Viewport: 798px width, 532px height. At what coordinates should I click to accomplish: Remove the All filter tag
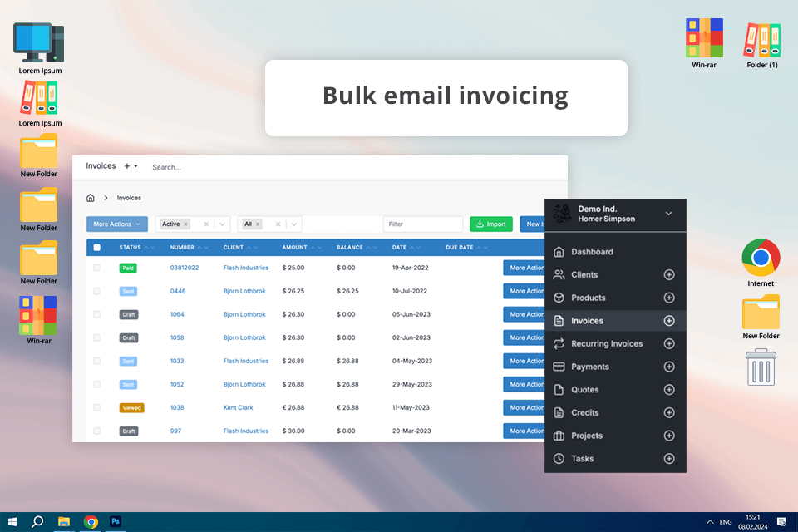[258, 224]
